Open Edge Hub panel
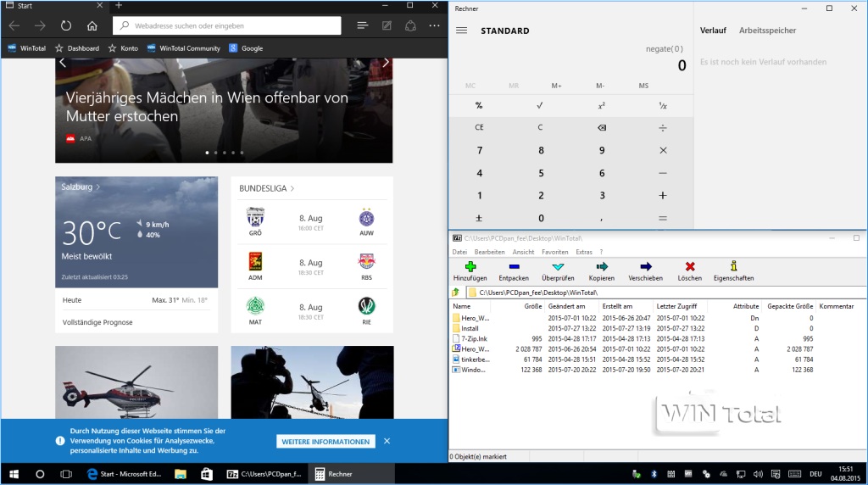868x485 pixels. click(x=363, y=25)
